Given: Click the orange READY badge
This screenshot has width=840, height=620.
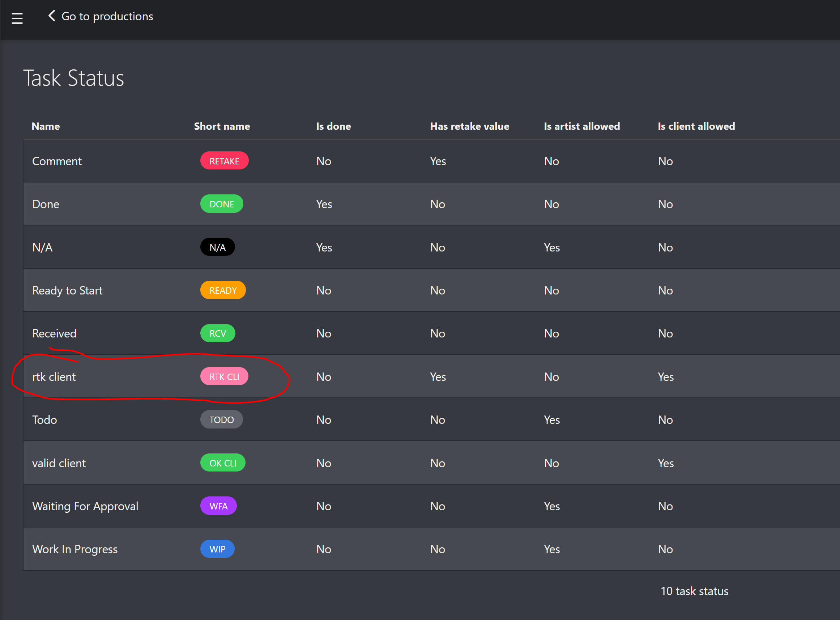Looking at the screenshot, I should [x=223, y=290].
